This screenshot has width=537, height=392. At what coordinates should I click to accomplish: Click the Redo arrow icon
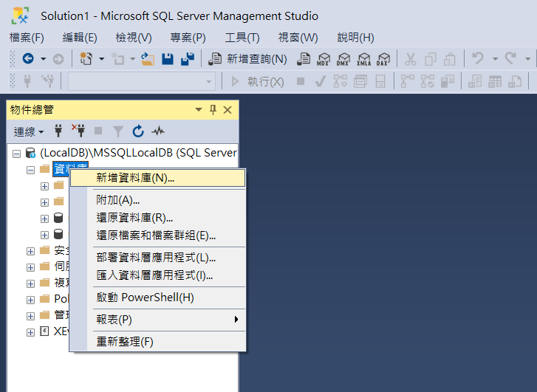pyautogui.click(x=510, y=58)
